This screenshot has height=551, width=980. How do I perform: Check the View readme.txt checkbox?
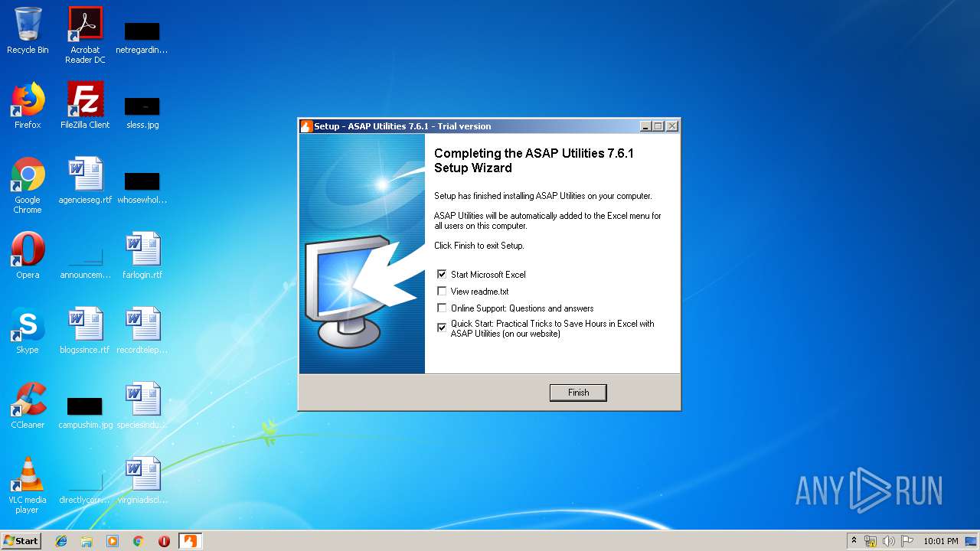pyautogui.click(x=442, y=291)
